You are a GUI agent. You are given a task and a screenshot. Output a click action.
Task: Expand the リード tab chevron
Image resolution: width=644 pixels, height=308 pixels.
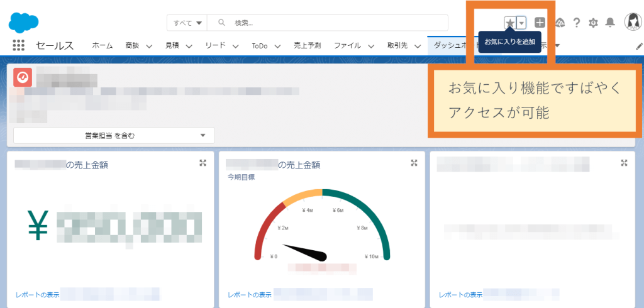[x=235, y=46]
